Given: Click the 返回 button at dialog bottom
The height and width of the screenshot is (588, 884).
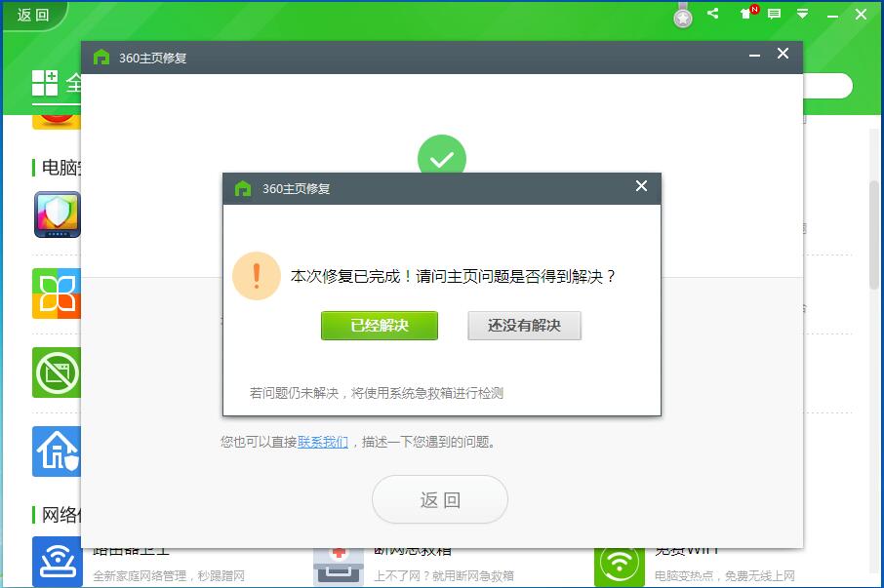Looking at the screenshot, I should (x=439, y=498).
